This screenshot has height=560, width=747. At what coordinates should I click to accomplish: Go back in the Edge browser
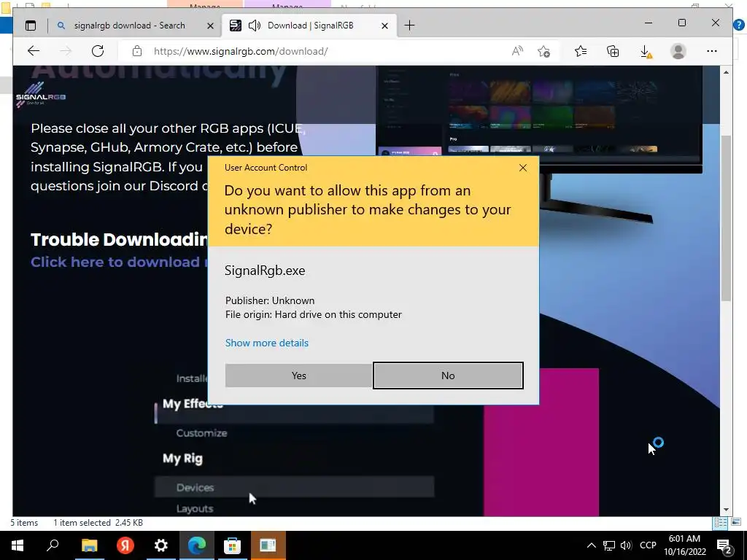[x=34, y=51]
